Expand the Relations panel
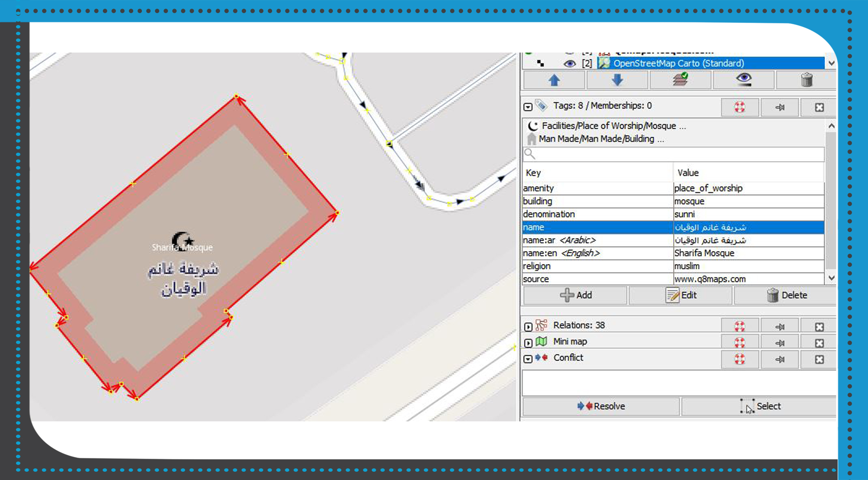 [x=528, y=327]
